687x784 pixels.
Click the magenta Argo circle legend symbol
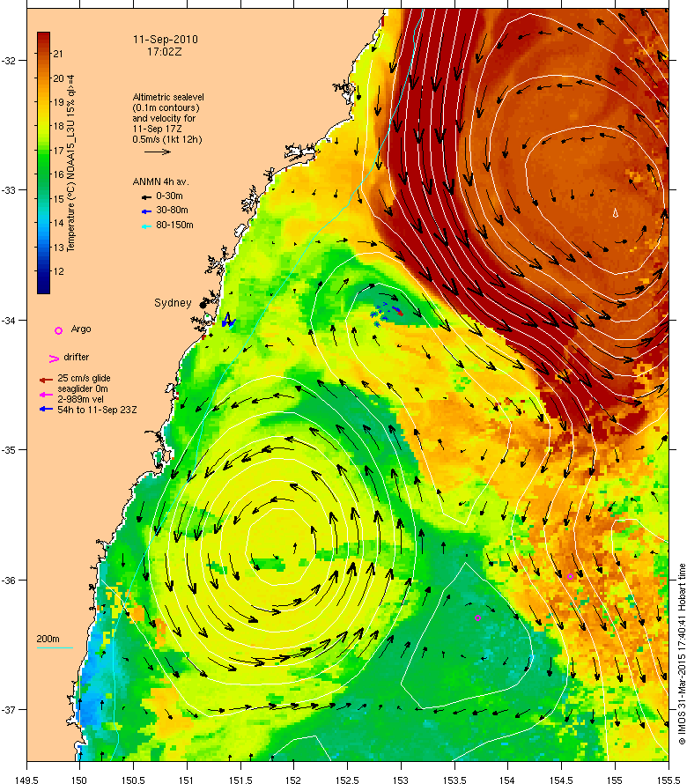[58, 330]
